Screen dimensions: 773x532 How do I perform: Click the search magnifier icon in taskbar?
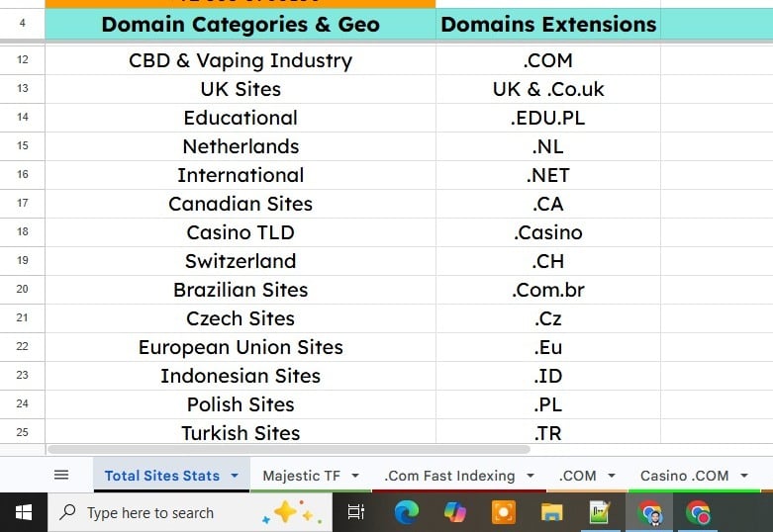pos(67,512)
